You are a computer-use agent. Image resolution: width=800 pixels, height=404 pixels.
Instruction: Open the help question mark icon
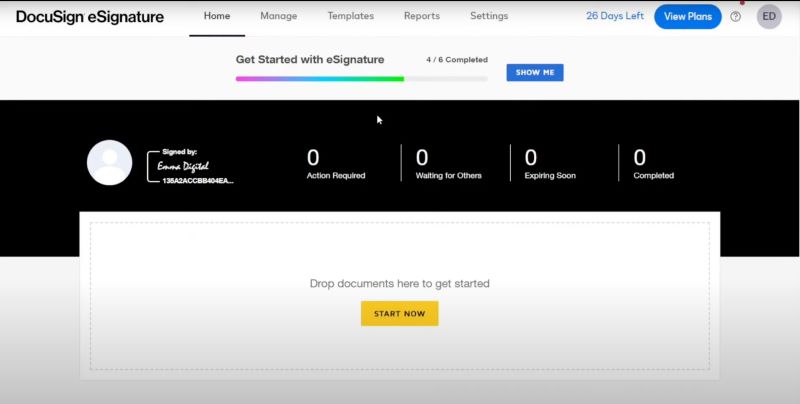point(736,17)
